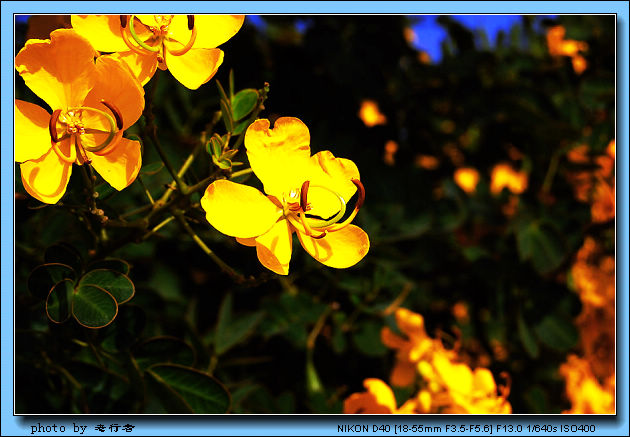Viewport: 630px width, 437px height.
Task: Click the "photo by 老行者" credit text
Action: (x=82, y=428)
